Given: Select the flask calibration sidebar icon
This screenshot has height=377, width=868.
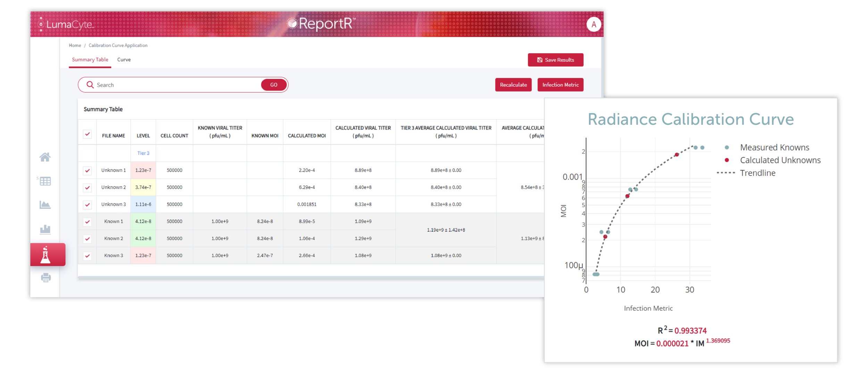Looking at the screenshot, I should (x=45, y=255).
